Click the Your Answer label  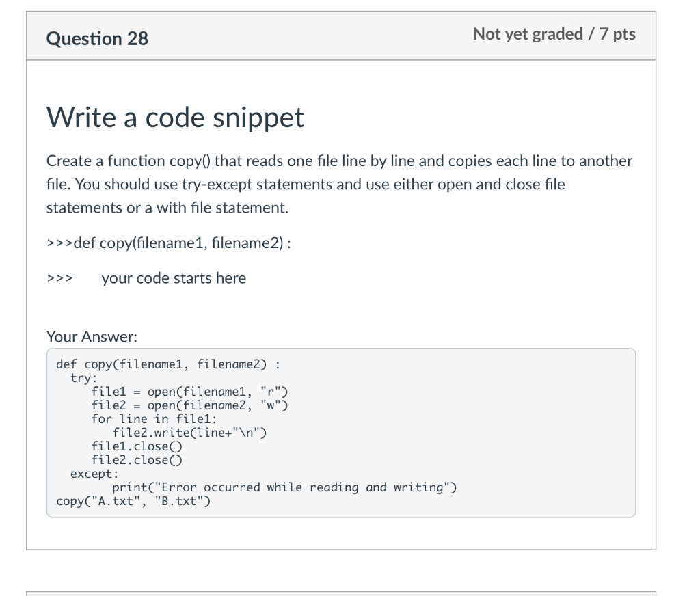[x=92, y=337]
